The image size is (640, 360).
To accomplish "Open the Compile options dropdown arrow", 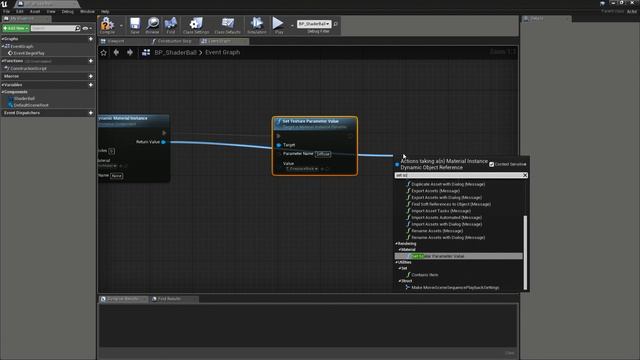I will pos(121,25).
